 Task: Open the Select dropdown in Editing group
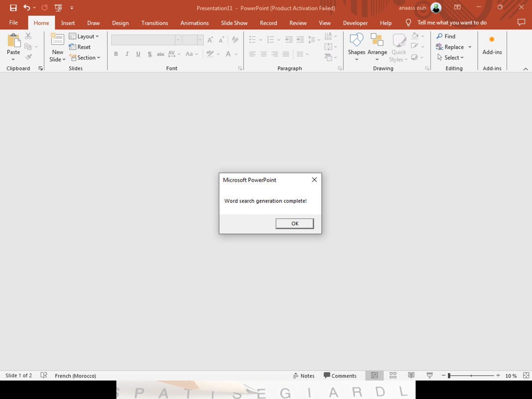pos(450,58)
